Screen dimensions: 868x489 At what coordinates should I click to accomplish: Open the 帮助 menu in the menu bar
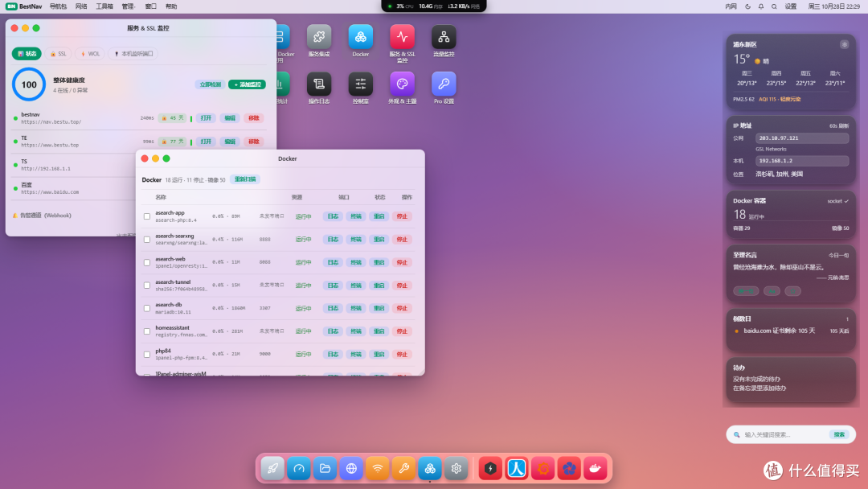171,6
